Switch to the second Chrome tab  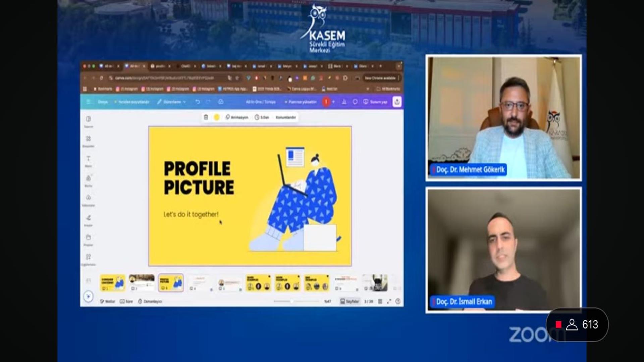(134, 66)
